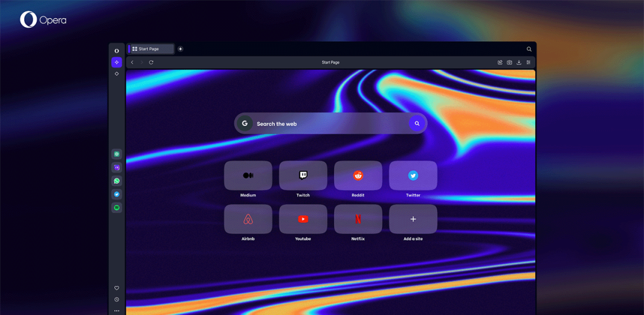The image size is (644, 315).
Task: Open the search tabs magnifier icon
Action: tap(529, 49)
